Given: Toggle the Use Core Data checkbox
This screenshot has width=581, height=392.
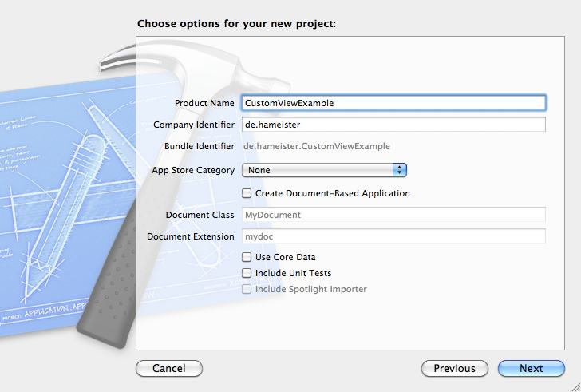Looking at the screenshot, I should [247, 257].
